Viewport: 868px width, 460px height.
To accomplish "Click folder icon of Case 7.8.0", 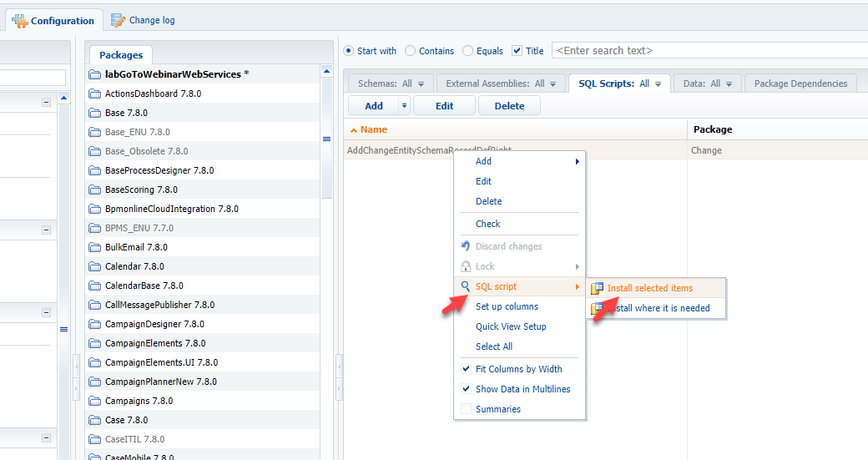I will [94, 420].
